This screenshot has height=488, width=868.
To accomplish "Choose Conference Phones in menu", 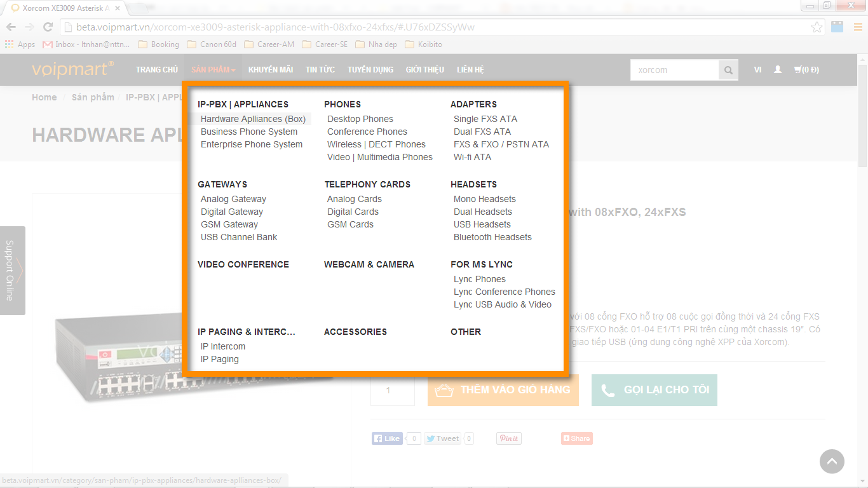I will [367, 132].
